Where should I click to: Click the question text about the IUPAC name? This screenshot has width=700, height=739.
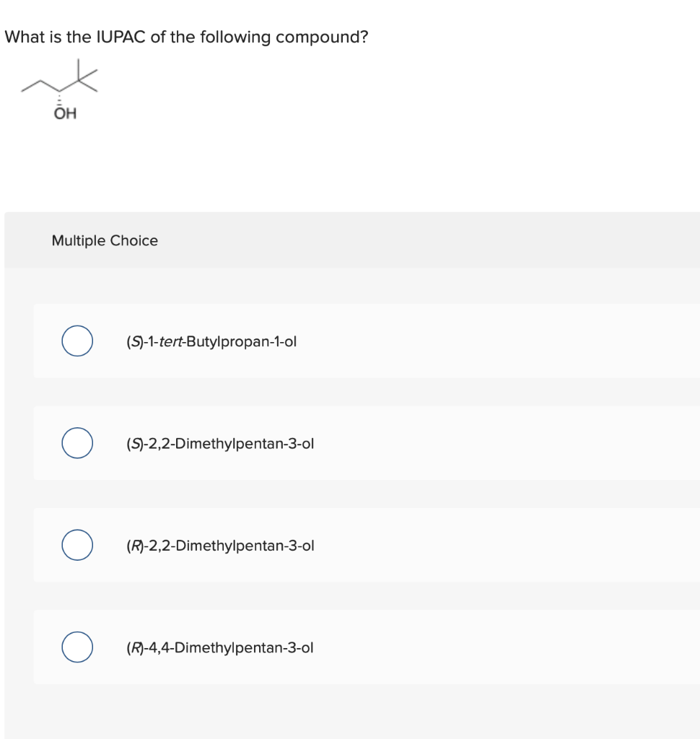coord(186,37)
